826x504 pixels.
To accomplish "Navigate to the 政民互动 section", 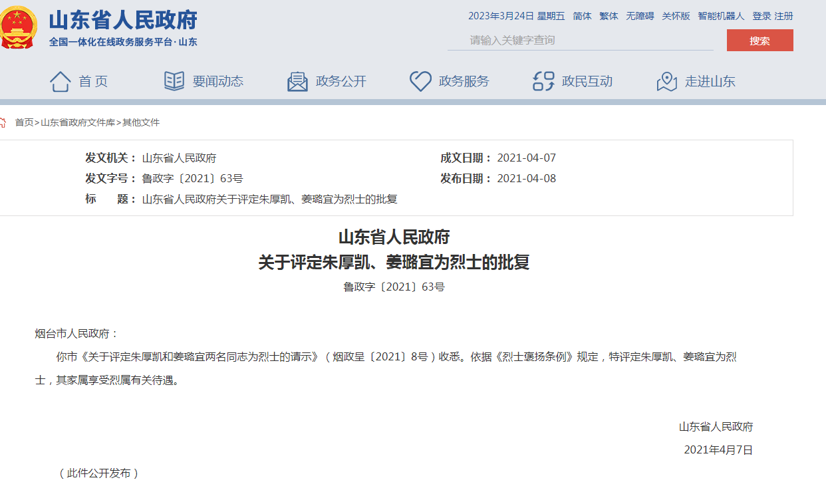I will click(586, 81).
